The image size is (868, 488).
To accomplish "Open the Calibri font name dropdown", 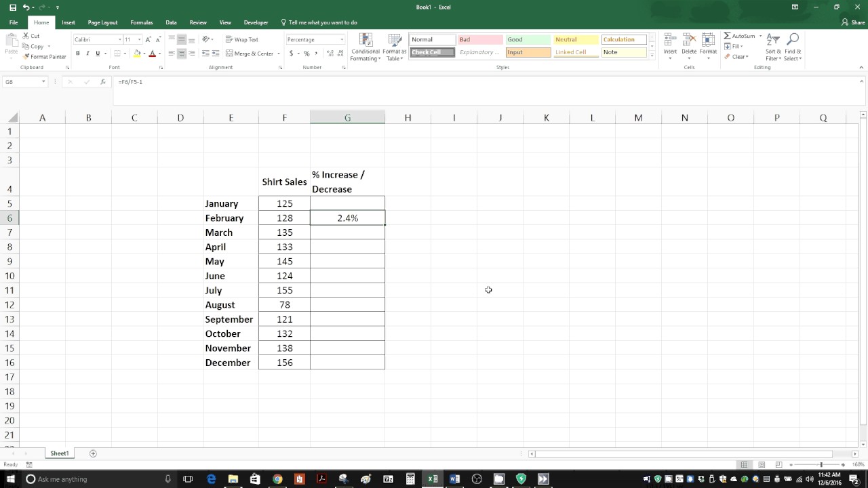I will tap(120, 39).
